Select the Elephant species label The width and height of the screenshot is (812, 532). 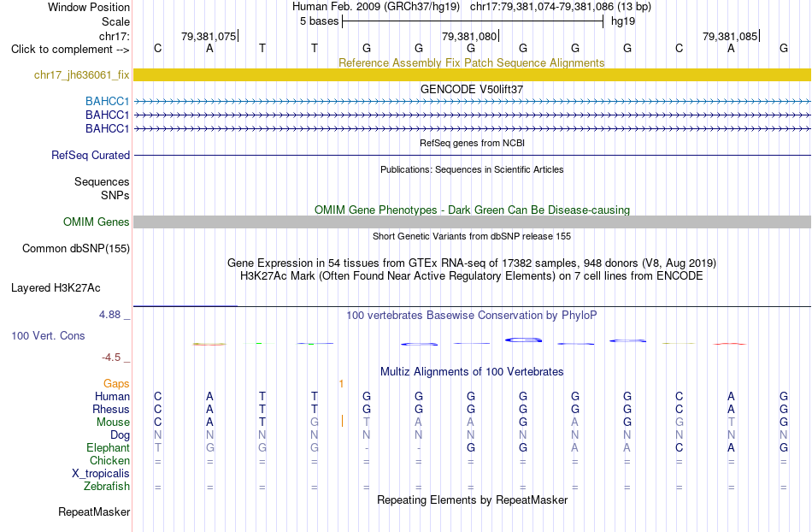108,447
